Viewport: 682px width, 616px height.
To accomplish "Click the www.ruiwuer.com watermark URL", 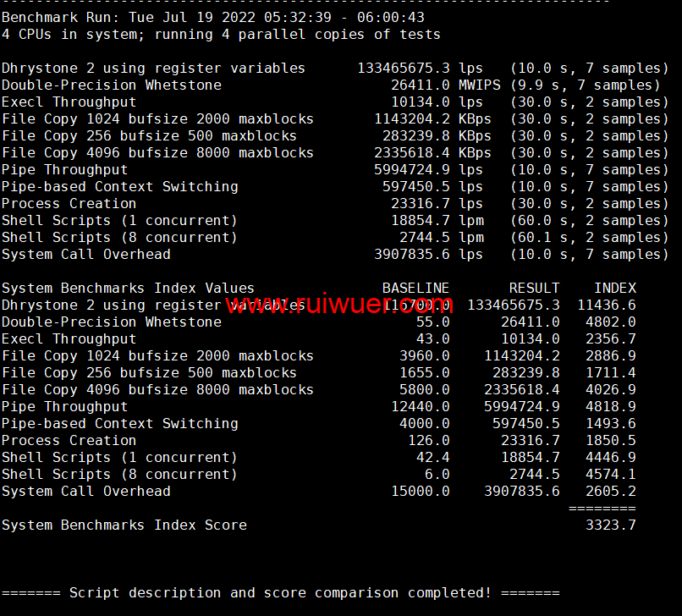I will pyautogui.click(x=338, y=305).
